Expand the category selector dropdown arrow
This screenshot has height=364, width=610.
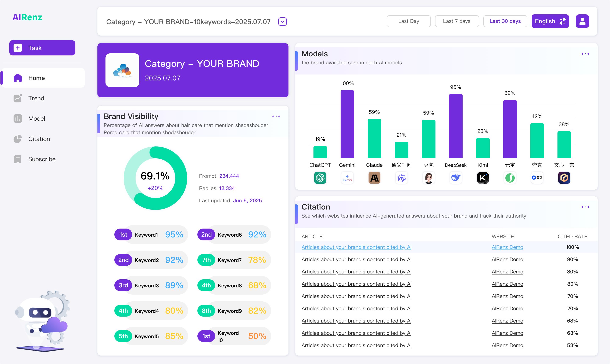(x=283, y=22)
